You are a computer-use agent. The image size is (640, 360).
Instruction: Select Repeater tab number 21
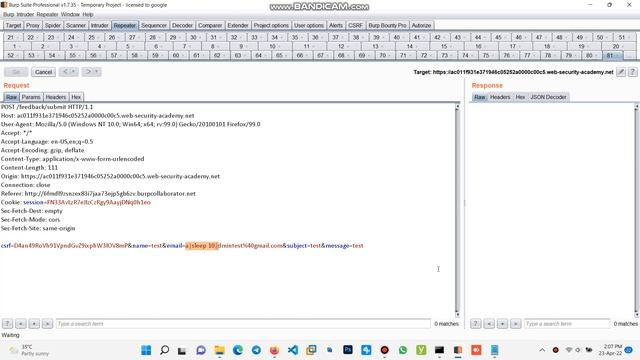[13, 38]
